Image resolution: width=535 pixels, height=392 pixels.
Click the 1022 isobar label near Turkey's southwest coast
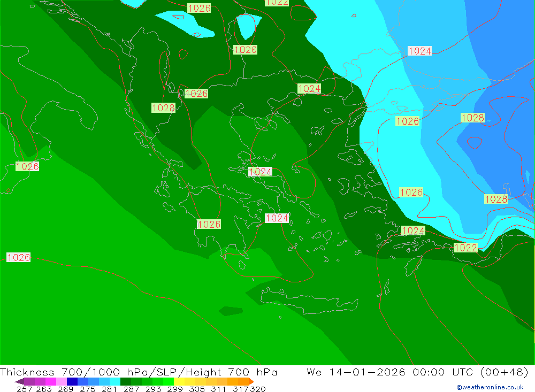tap(466, 248)
